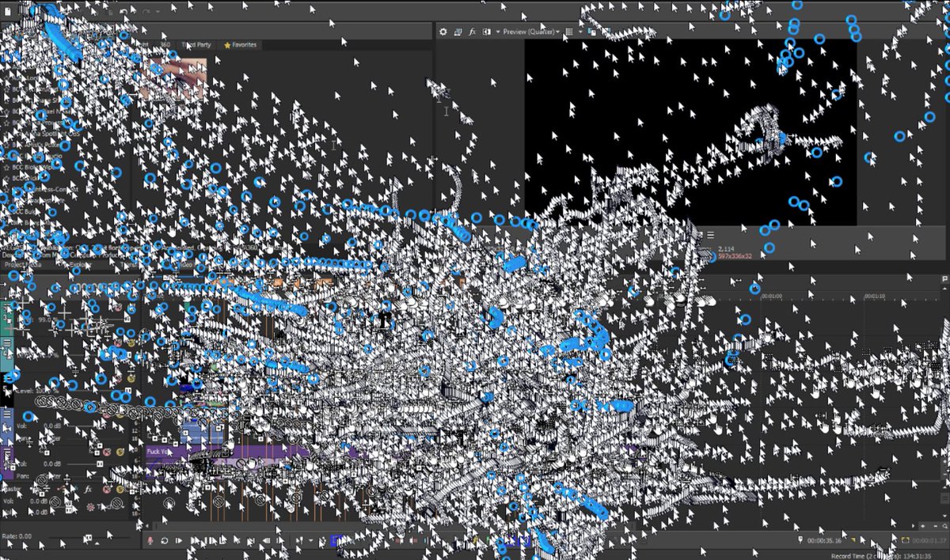The width and height of the screenshot is (950, 560).
Task: Click the Record microphone icon in transport
Action: click(x=150, y=541)
